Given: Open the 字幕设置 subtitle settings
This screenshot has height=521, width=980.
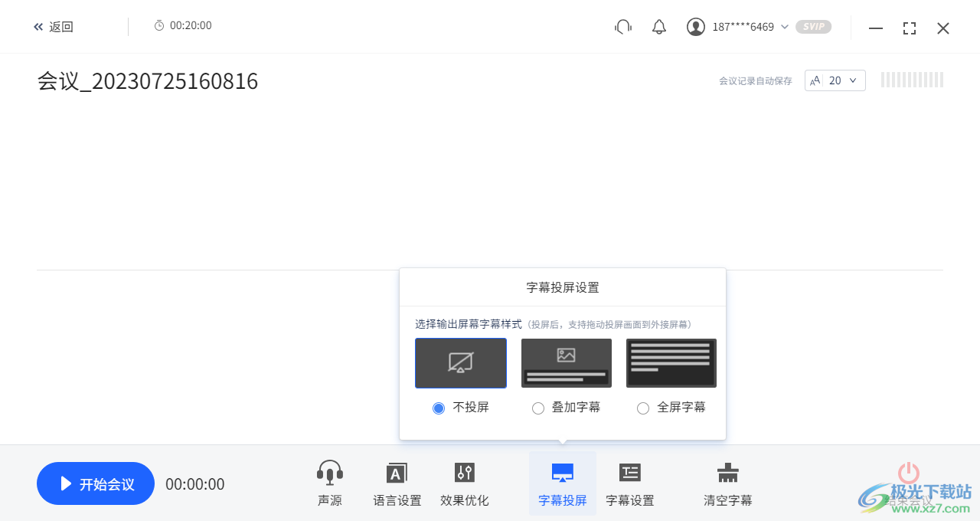Looking at the screenshot, I should pos(629,483).
